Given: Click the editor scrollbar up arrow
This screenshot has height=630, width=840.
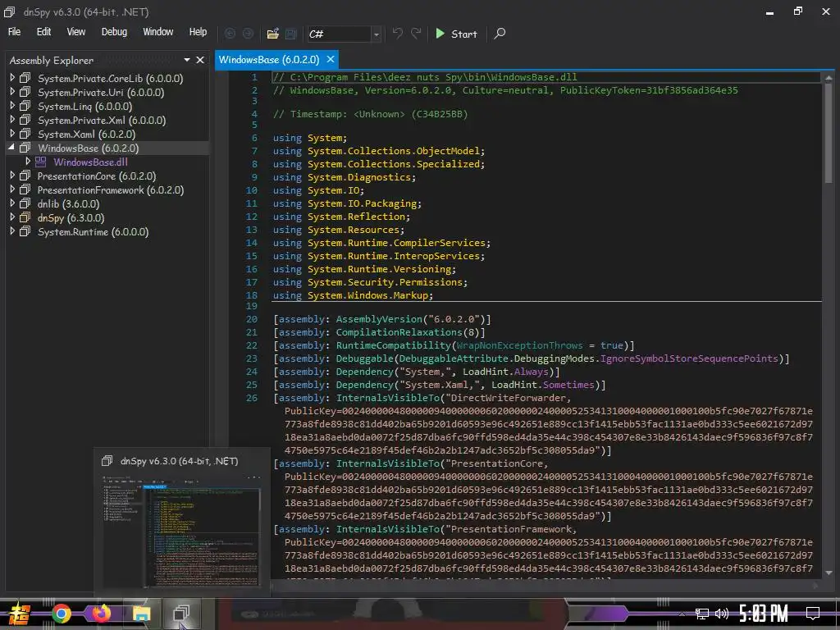Looking at the screenshot, I should pyautogui.click(x=829, y=78).
